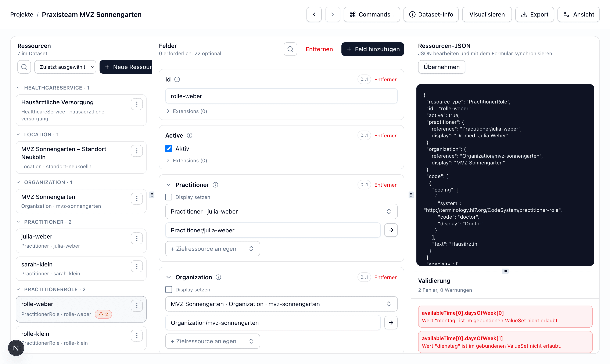The image size is (610, 364).
Task: Open options menu for sarah-klein
Action: pos(137,266)
